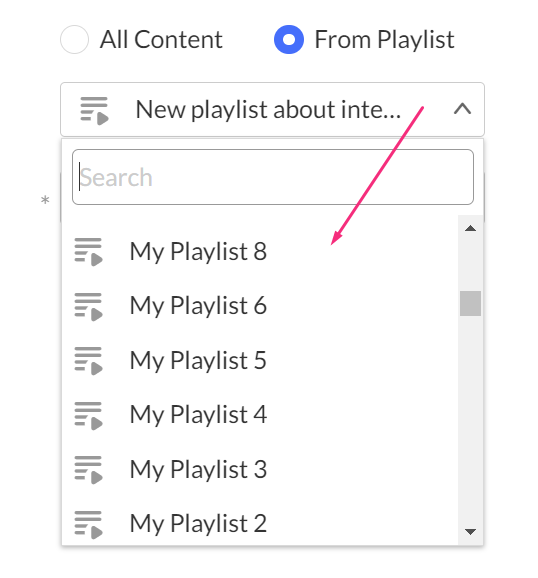This screenshot has height=578, width=538.
Task: Select the All Content radio button
Action: coord(74,39)
